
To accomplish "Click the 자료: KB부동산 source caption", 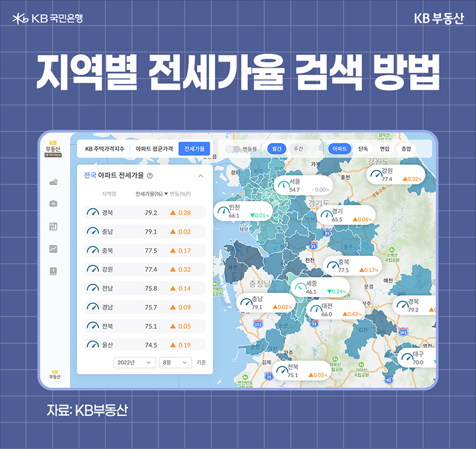I will click(x=87, y=410).
